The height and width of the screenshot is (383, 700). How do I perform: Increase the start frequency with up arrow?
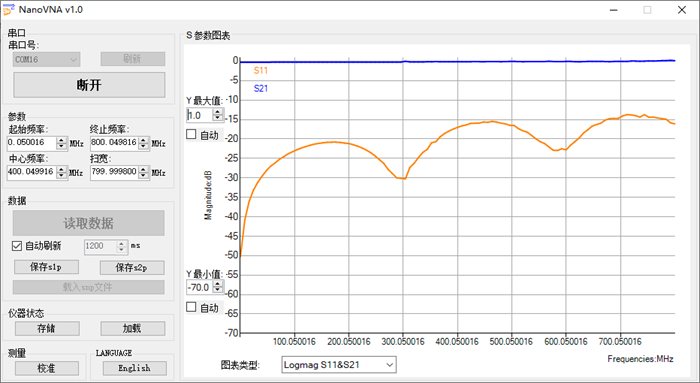coord(62,140)
